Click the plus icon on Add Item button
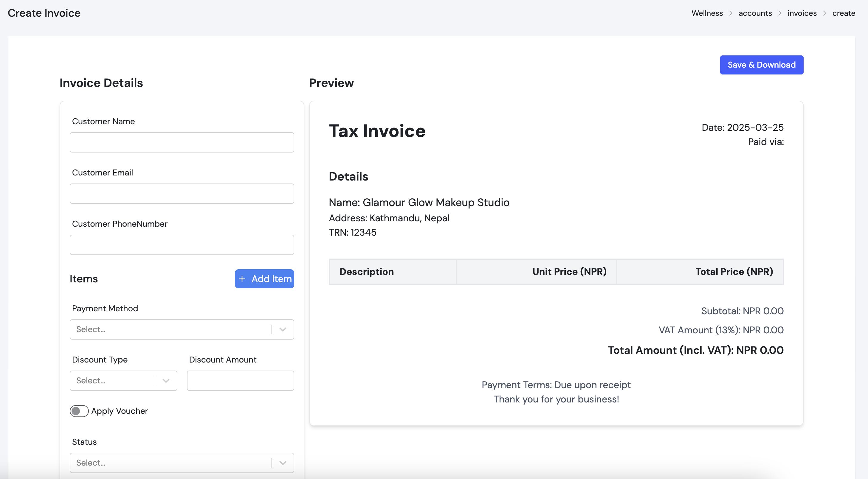This screenshot has height=479, width=868. (242, 279)
